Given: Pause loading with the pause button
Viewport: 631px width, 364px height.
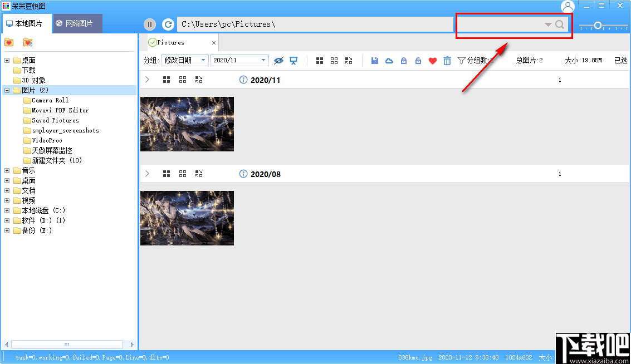Looking at the screenshot, I should 150,24.
